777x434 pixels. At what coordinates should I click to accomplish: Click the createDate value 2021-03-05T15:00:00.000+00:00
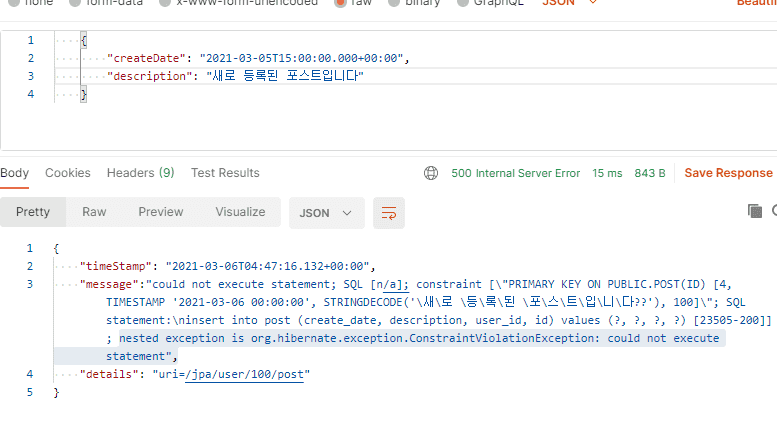coord(302,58)
